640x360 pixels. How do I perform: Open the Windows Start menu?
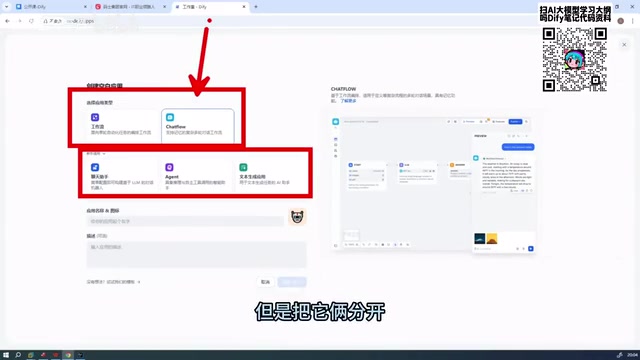point(6,355)
